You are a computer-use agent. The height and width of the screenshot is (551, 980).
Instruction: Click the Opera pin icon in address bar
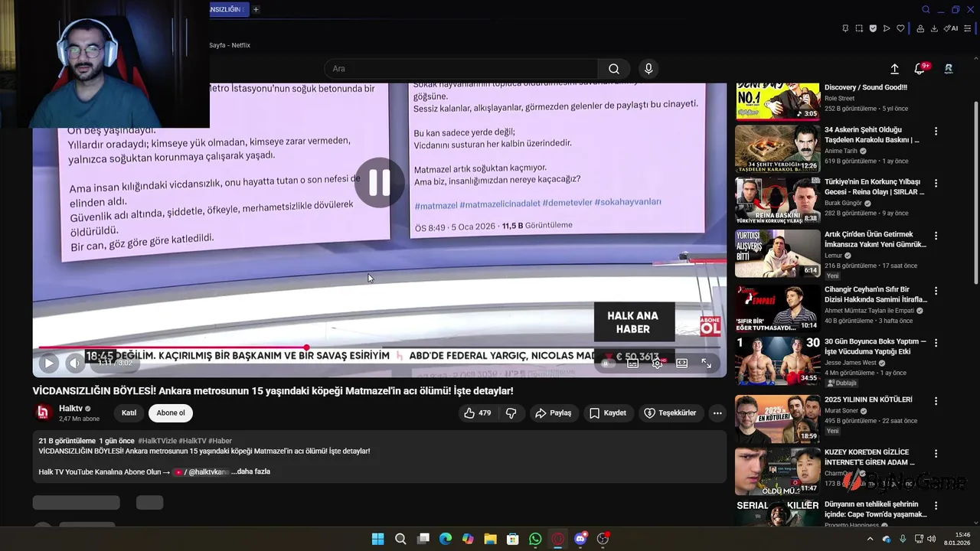[845, 28]
